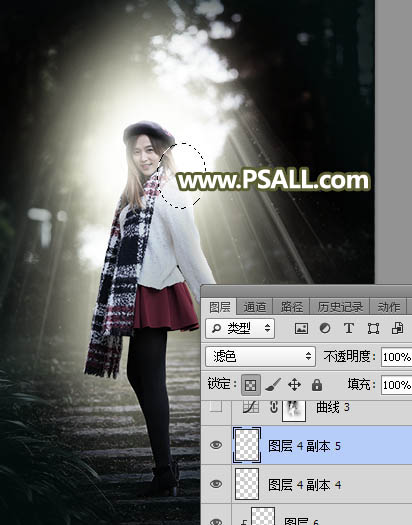Hide the 图层 4 副本 4 layer
Screen dimensions: 412x525
point(216,484)
